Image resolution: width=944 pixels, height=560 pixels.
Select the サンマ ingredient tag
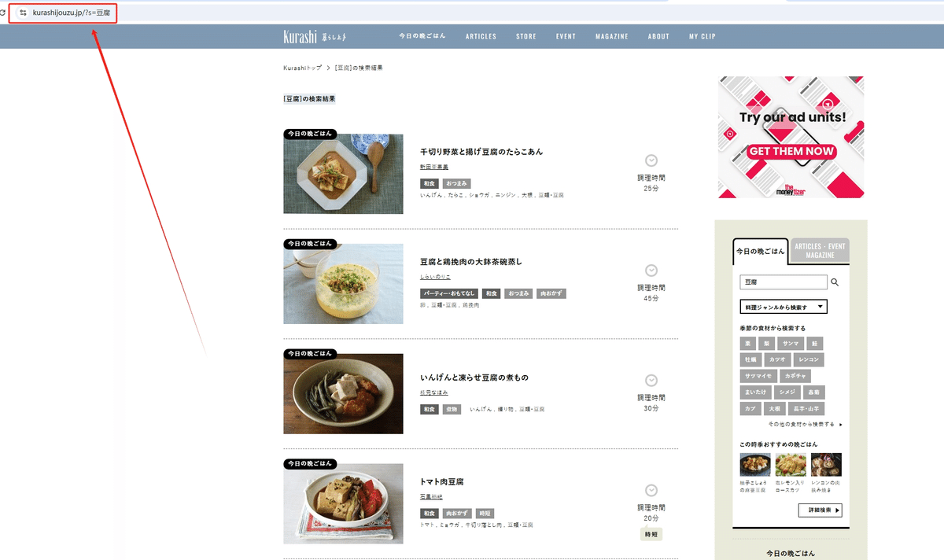click(x=789, y=344)
